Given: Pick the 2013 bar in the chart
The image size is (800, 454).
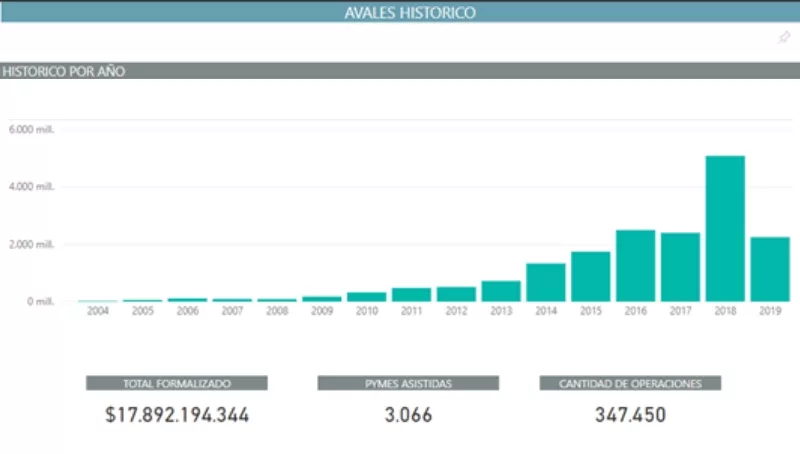Looking at the screenshot, I should click(x=501, y=291).
